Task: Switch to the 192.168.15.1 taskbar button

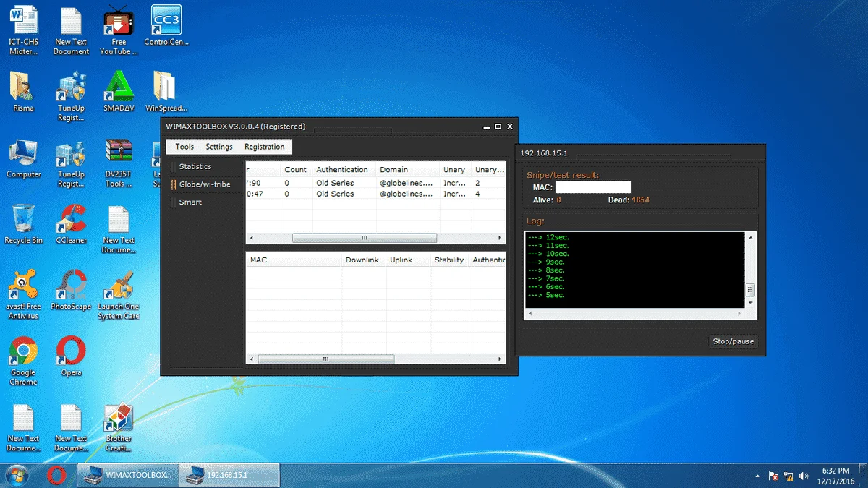Action: point(229,475)
